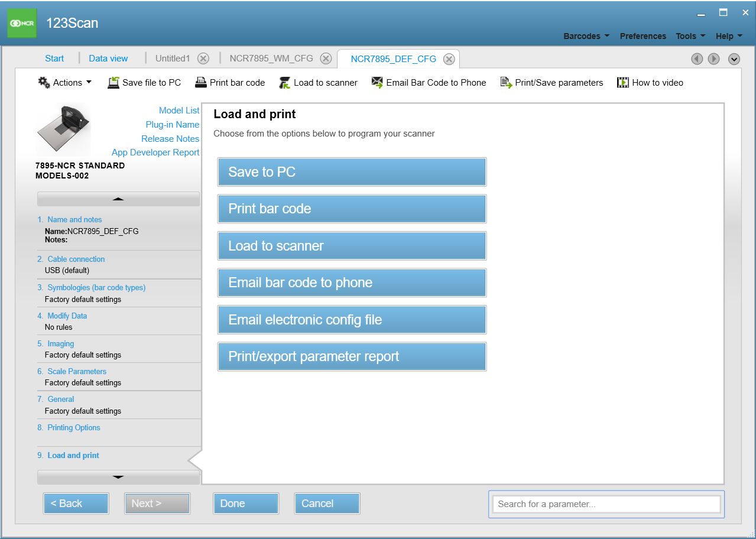Switch to the NCR7895_WM_CFG tab
Screen dimensions: 756x539
[x=272, y=59]
